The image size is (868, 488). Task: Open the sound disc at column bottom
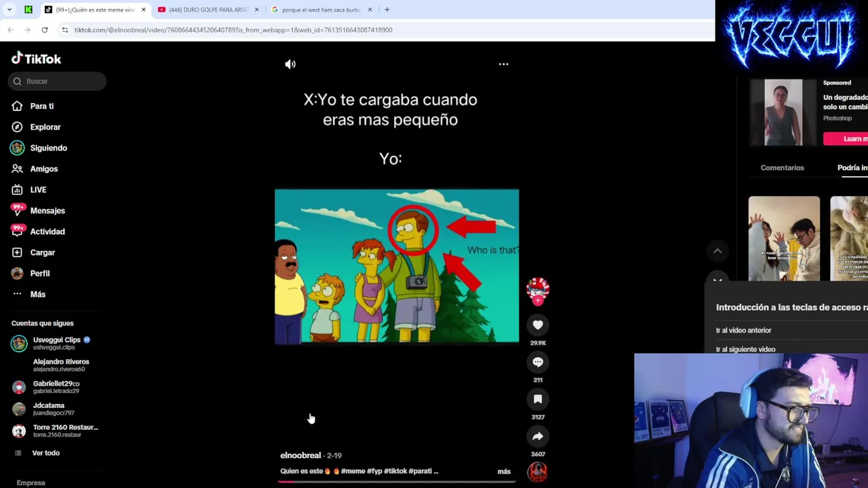click(538, 472)
